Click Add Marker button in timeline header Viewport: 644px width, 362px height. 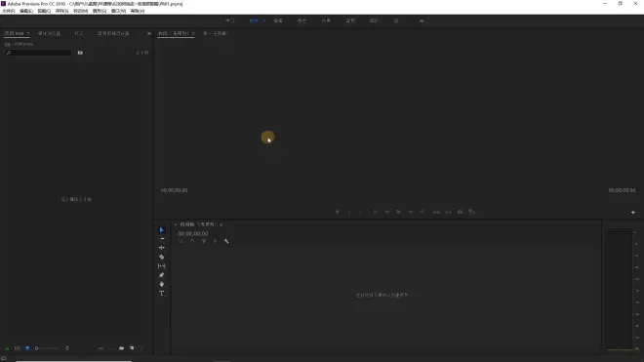[x=215, y=241]
